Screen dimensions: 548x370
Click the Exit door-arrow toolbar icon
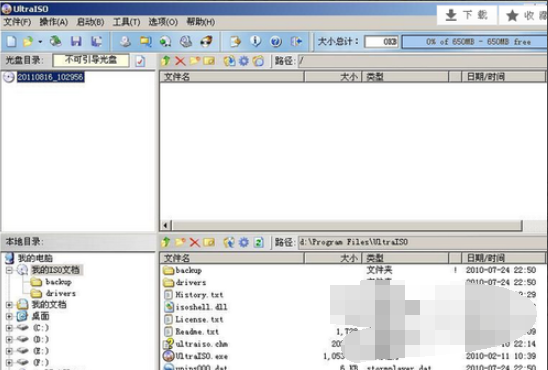[296, 41]
